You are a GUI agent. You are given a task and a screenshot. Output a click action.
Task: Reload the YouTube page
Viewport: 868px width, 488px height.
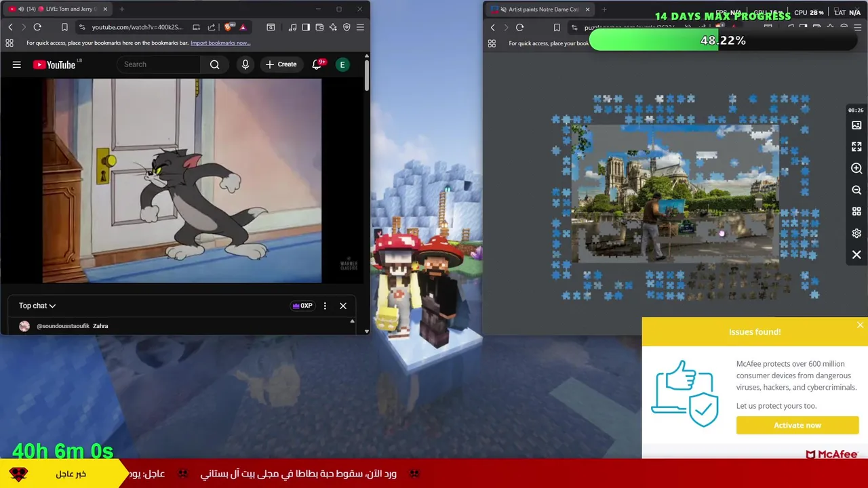point(37,27)
